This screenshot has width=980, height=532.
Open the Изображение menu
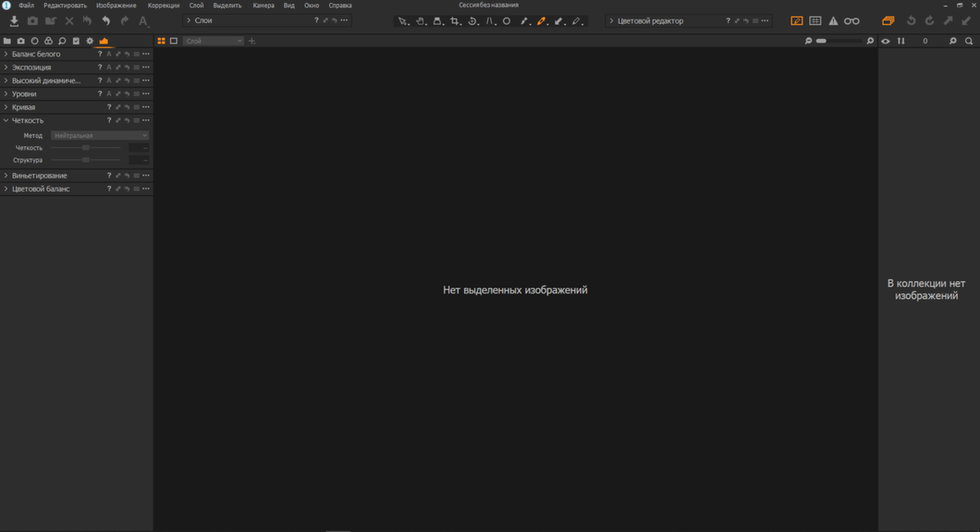coord(116,5)
